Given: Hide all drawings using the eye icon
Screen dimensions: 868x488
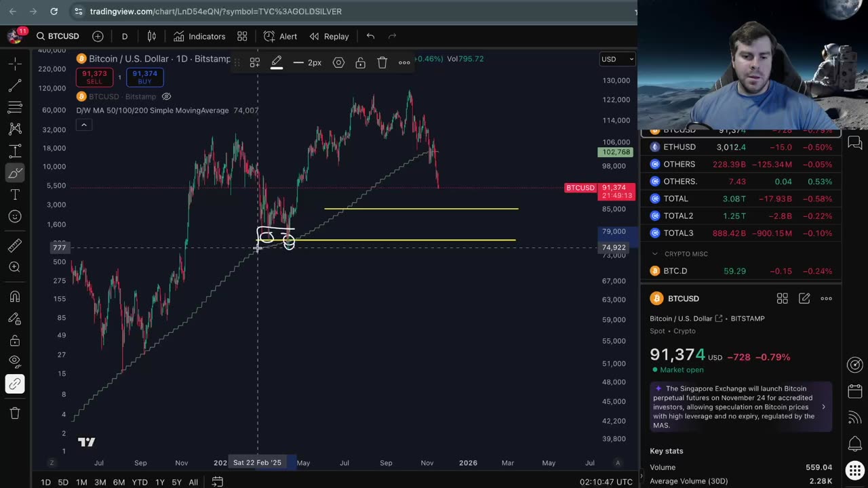Looking at the screenshot, I should (14, 362).
